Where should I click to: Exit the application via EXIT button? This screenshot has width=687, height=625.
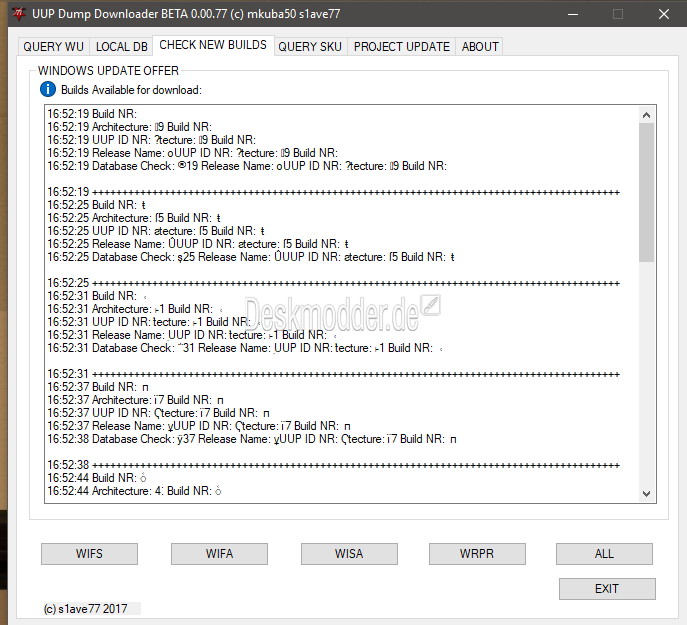point(607,589)
